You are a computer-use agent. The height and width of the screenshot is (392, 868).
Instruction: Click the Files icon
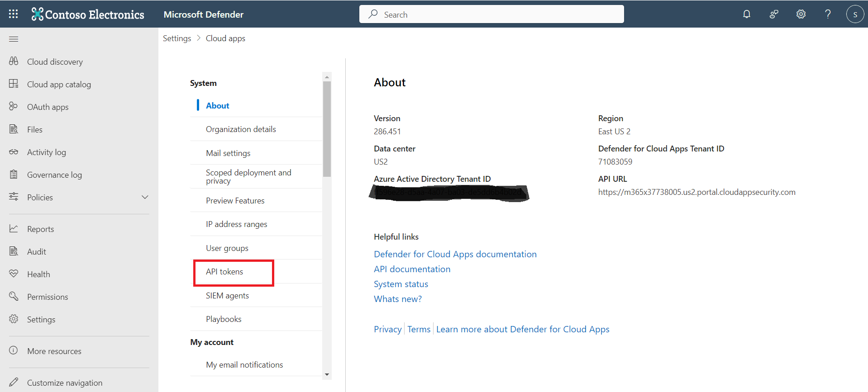tap(14, 129)
